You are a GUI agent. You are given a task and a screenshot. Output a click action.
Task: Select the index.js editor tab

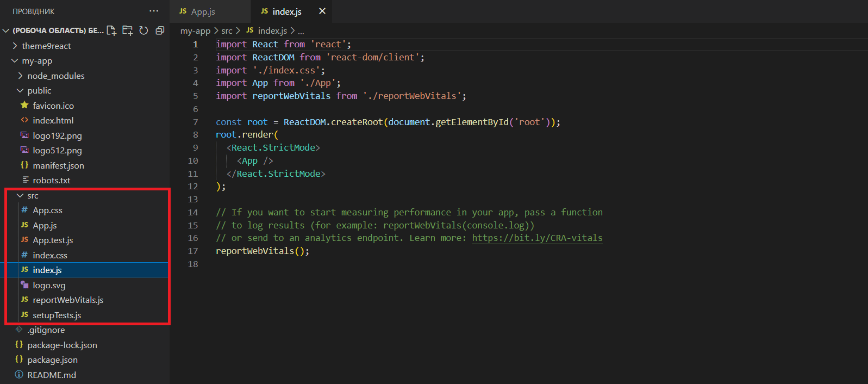point(286,11)
